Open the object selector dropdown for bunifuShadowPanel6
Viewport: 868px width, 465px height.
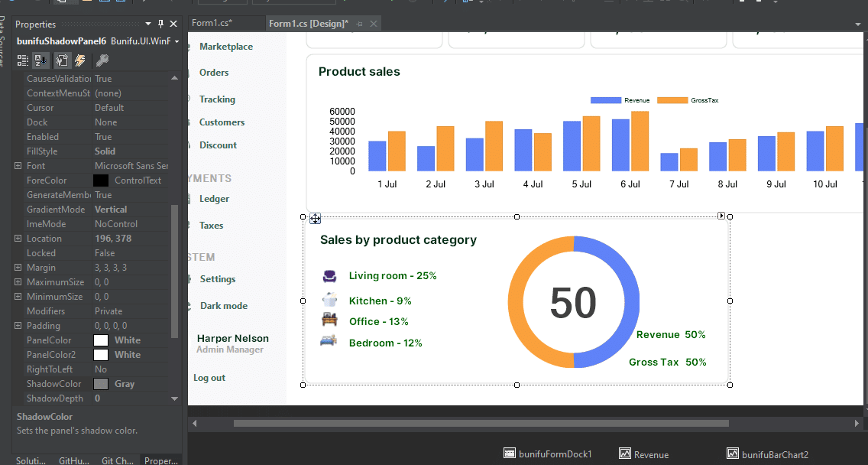point(177,41)
